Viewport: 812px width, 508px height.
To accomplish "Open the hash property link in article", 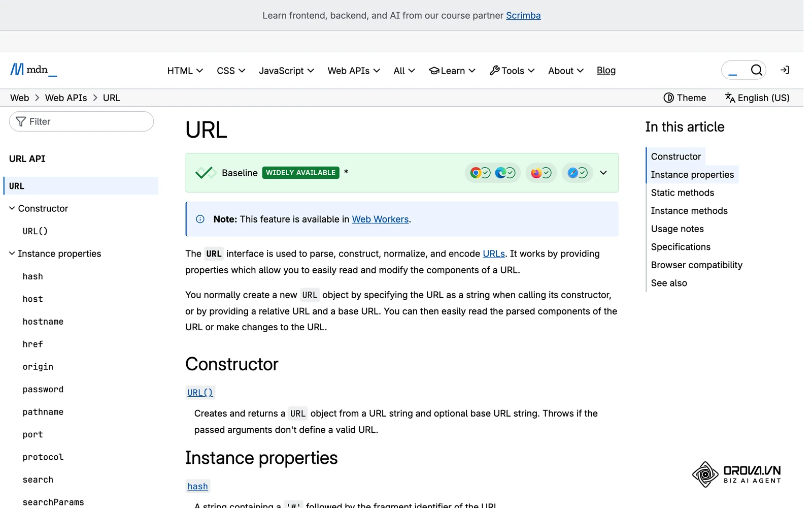I will click(197, 486).
